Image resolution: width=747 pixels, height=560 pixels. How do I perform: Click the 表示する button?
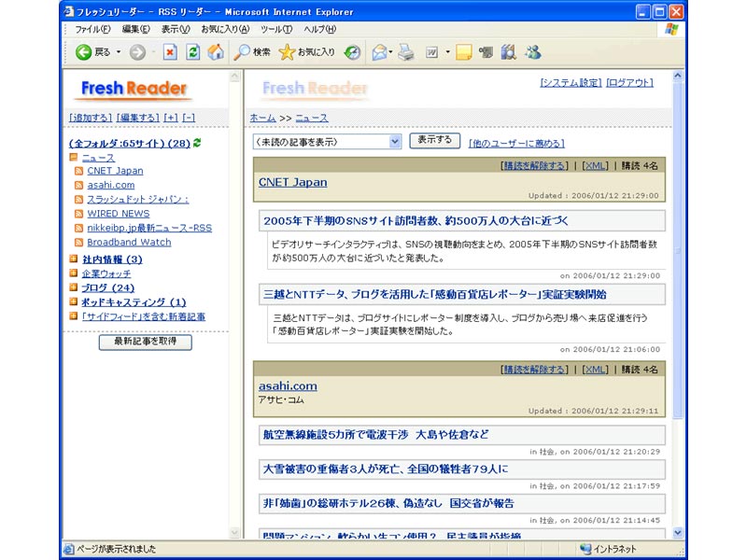[434, 141]
